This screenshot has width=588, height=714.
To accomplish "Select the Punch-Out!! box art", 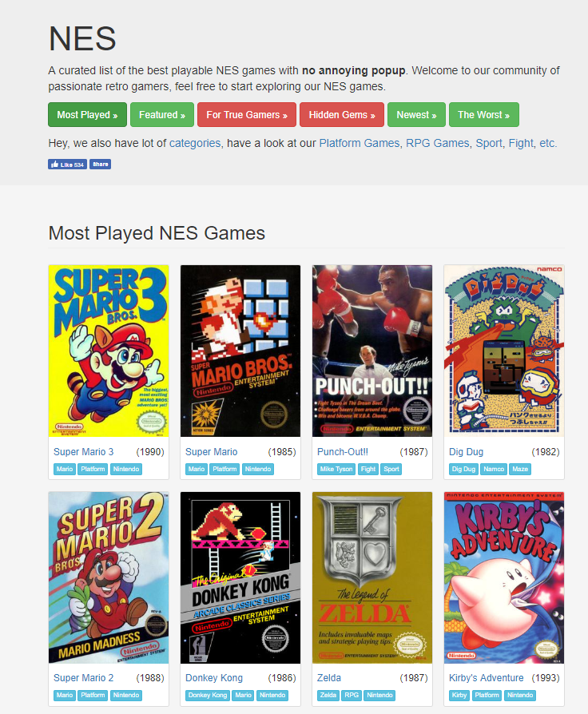I will click(x=372, y=351).
